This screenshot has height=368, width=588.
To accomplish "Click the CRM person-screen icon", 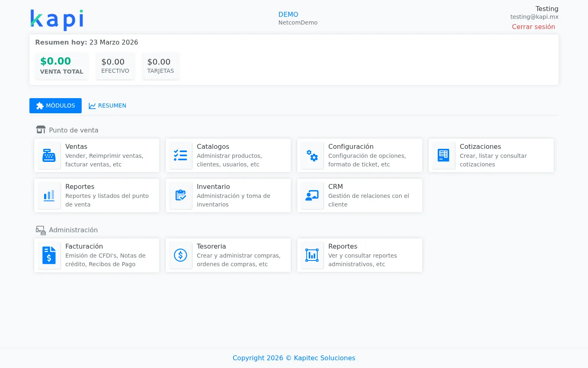I will tap(312, 195).
